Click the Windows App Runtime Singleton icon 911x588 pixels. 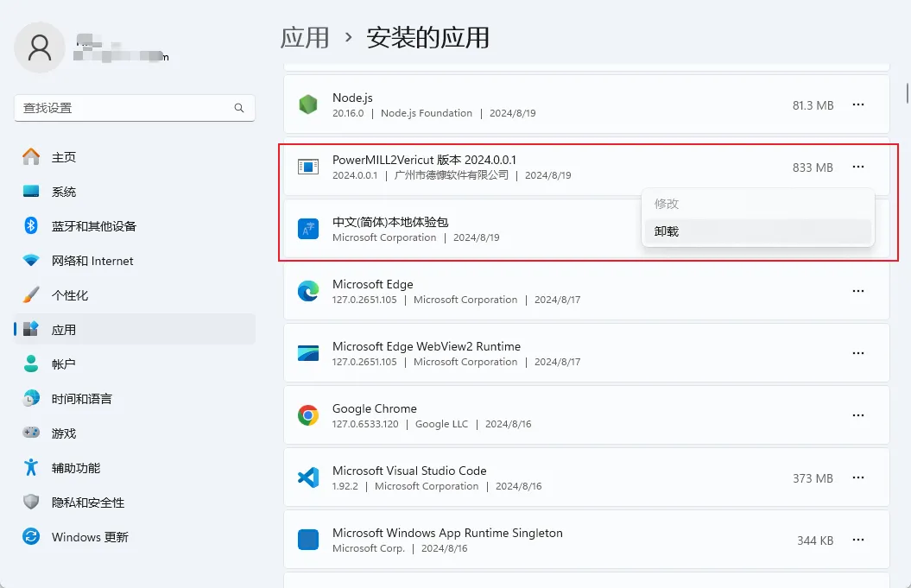tap(308, 540)
